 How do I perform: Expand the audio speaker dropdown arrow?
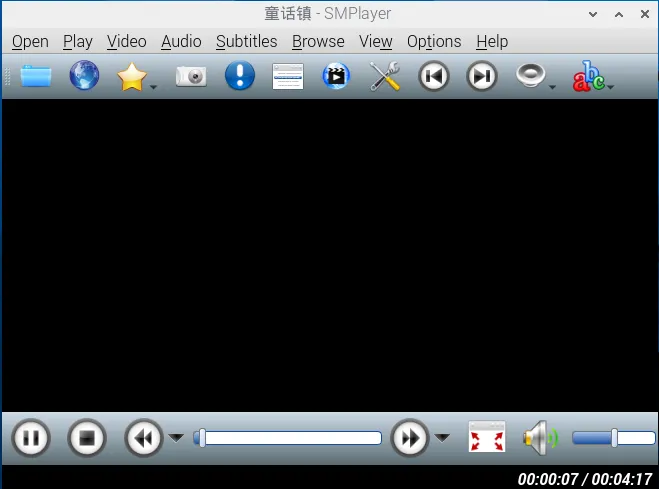click(x=552, y=87)
